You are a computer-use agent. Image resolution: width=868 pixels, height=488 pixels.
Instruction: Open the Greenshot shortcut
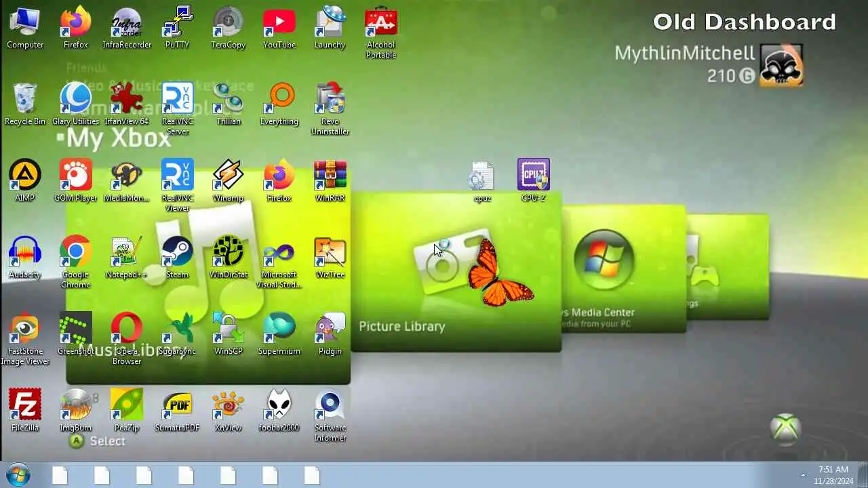pyautogui.click(x=76, y=335)
